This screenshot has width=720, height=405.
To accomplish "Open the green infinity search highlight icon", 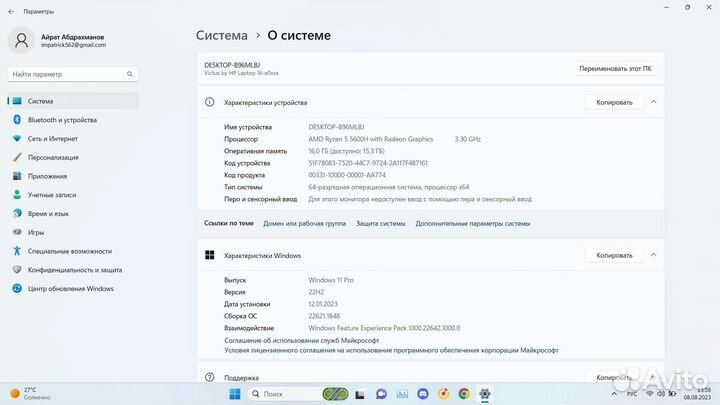I will tap(335, 394).
